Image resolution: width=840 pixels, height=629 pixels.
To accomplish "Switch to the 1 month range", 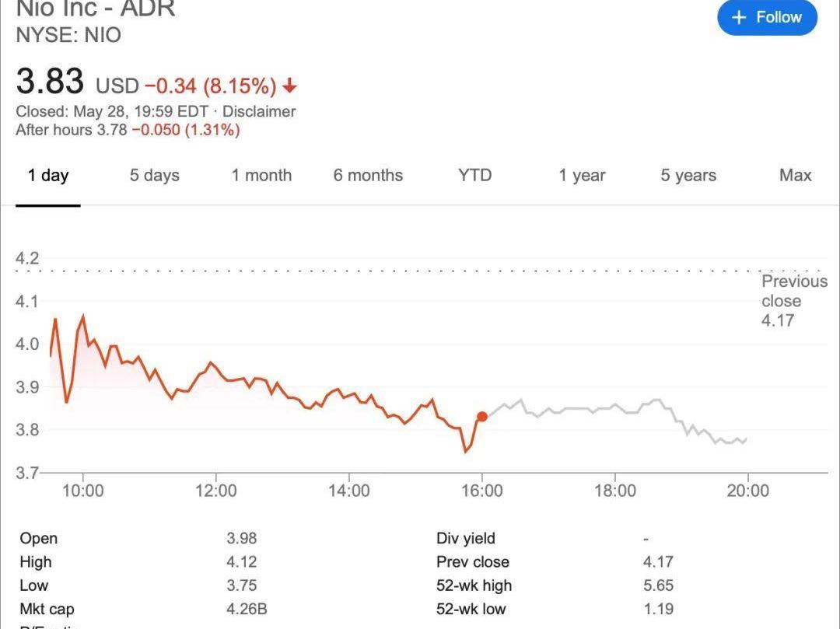I will [x=261, y=175].
